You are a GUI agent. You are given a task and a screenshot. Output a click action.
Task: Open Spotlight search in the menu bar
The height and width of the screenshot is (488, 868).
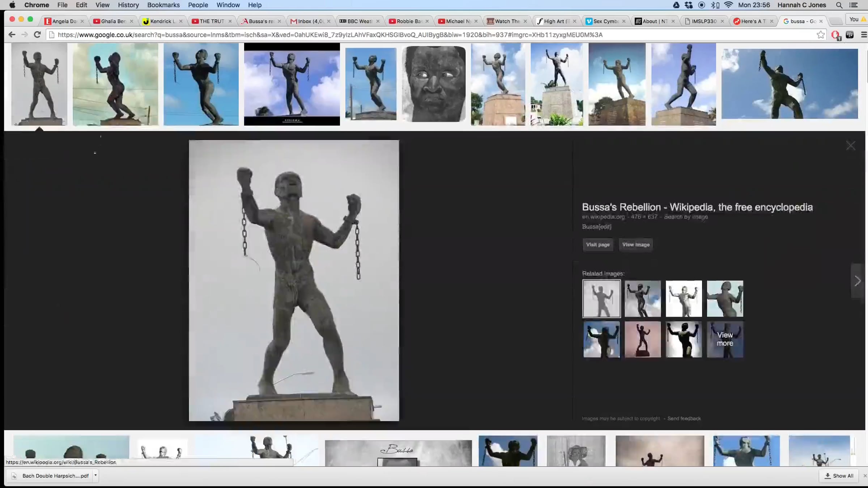839,5
